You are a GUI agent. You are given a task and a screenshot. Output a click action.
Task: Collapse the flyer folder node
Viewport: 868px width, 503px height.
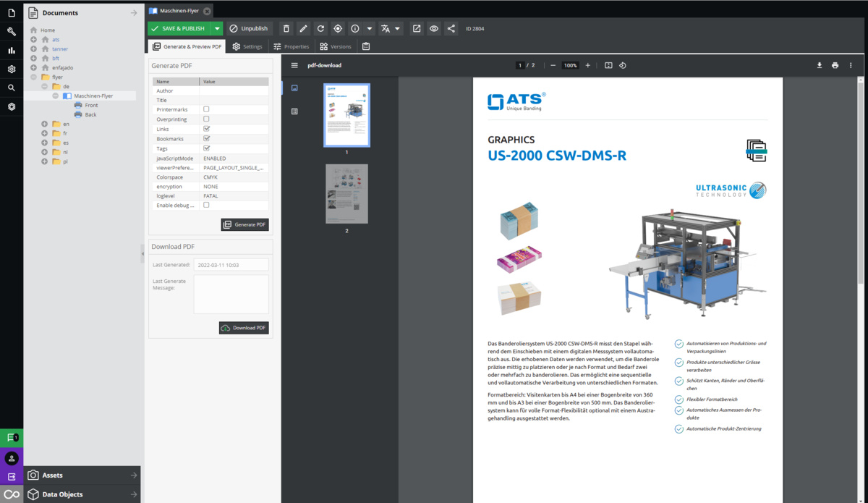(33, 77)
